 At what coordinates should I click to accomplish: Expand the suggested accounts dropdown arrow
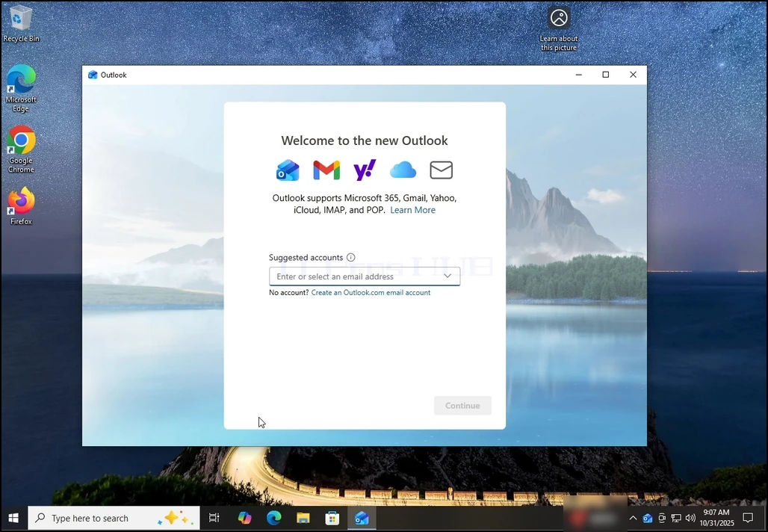point(448,276)
